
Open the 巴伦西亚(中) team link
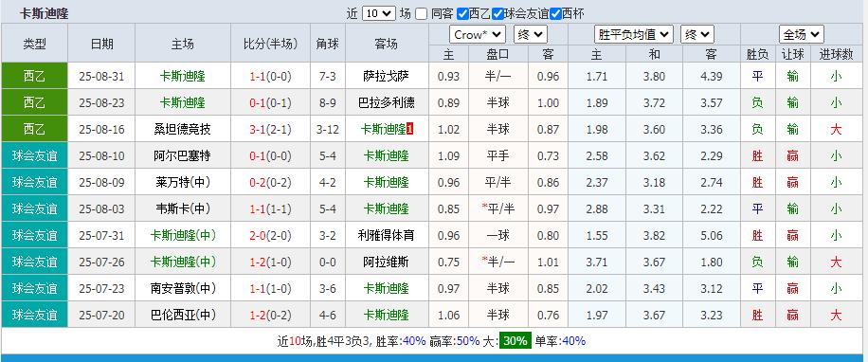(x=182, y=315)
